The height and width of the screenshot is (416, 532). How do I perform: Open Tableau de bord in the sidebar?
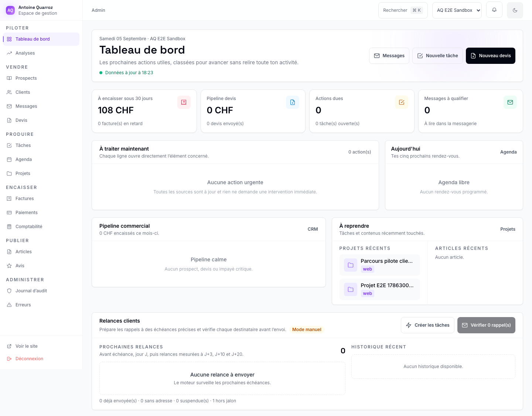coord(41,39)
